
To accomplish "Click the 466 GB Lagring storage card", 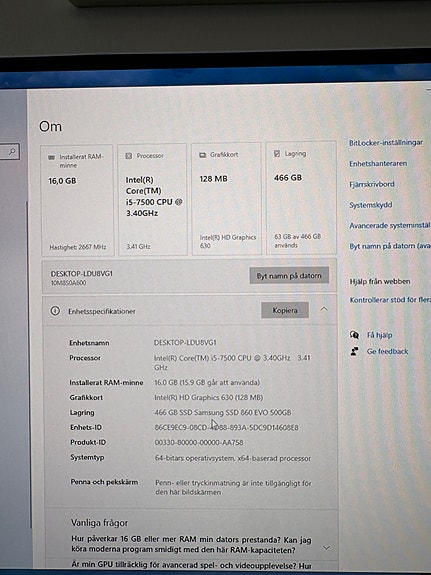I will point(301,198).
